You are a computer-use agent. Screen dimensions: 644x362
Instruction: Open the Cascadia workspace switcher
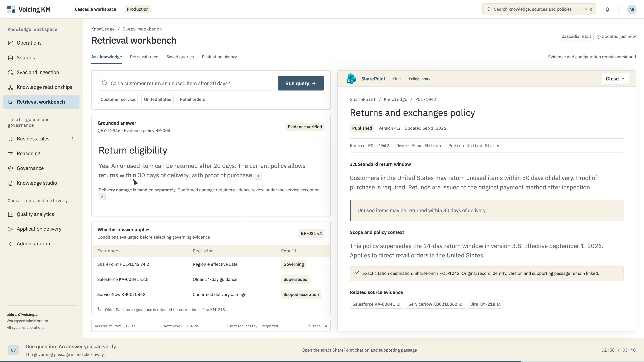coord(95,9)
